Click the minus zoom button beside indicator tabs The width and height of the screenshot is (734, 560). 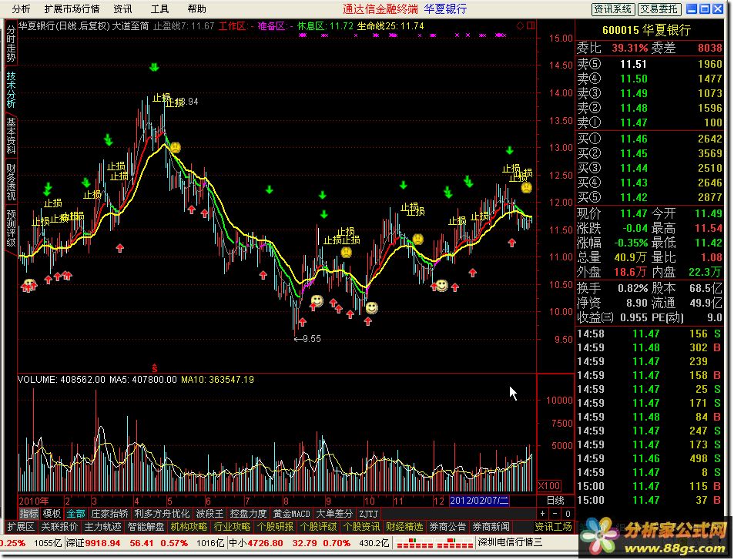click(x=555, y=514)
